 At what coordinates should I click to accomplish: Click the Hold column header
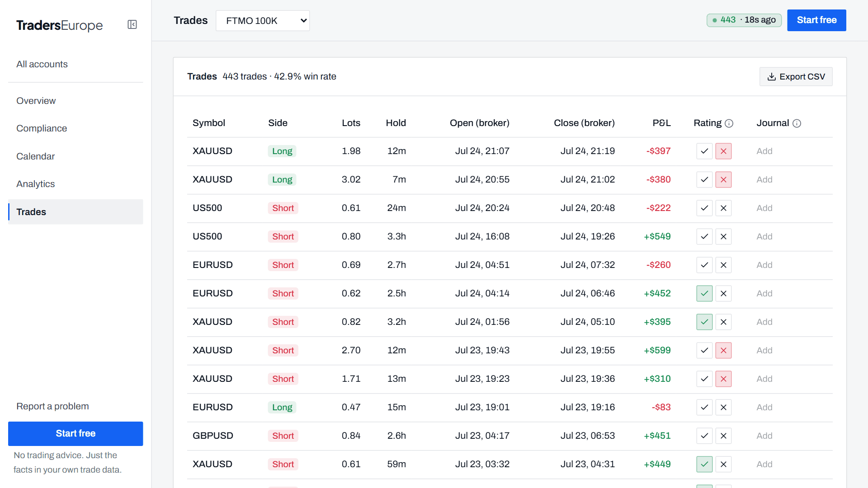[396, 123]
